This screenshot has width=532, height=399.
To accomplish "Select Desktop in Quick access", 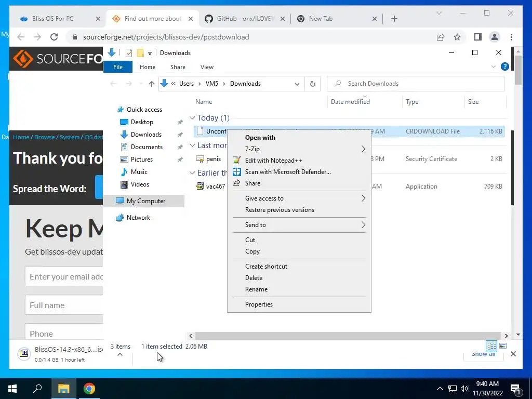I will (x=142, y=122).
